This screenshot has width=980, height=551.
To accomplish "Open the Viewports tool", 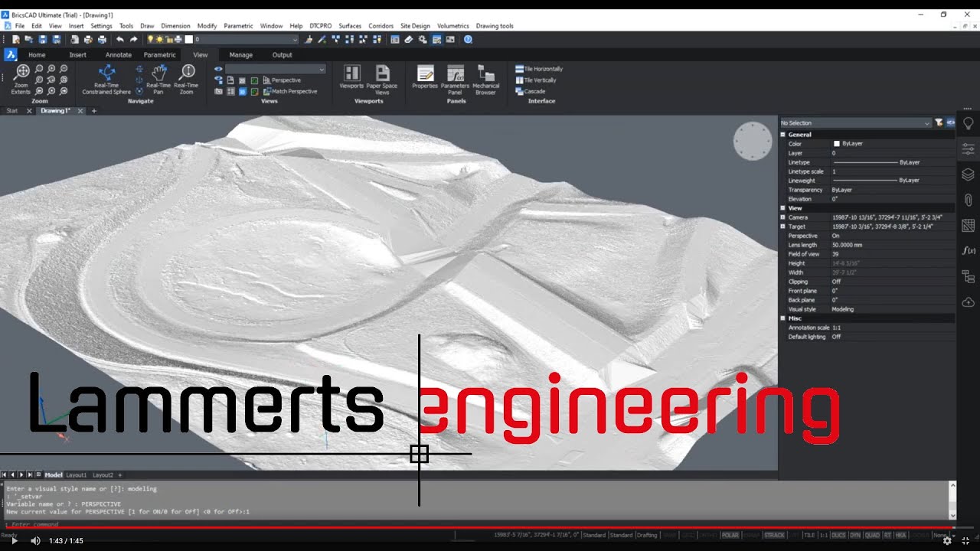I will (351, 77).
